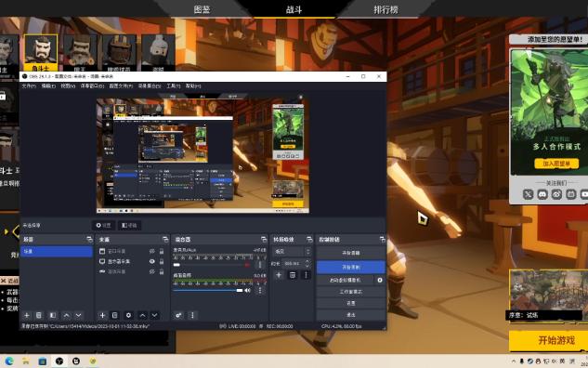Add a new scene with the plus icon
The image size is (588, 368).
pos(27,315)
